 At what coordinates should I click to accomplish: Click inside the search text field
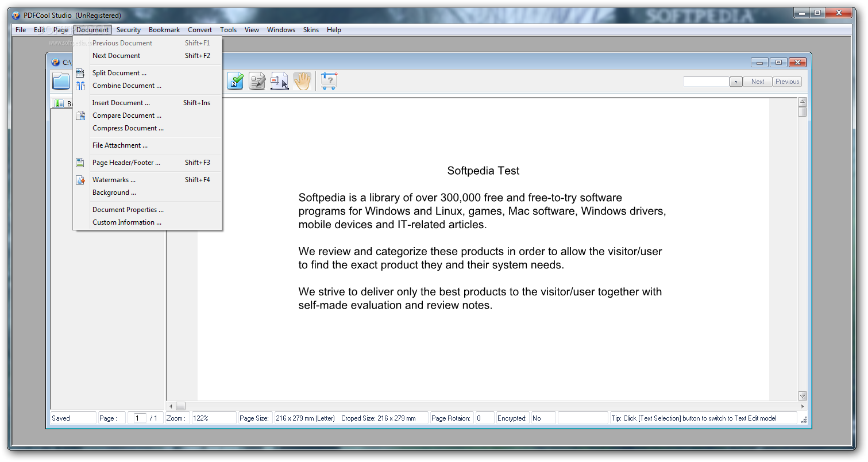pos(706,82)
